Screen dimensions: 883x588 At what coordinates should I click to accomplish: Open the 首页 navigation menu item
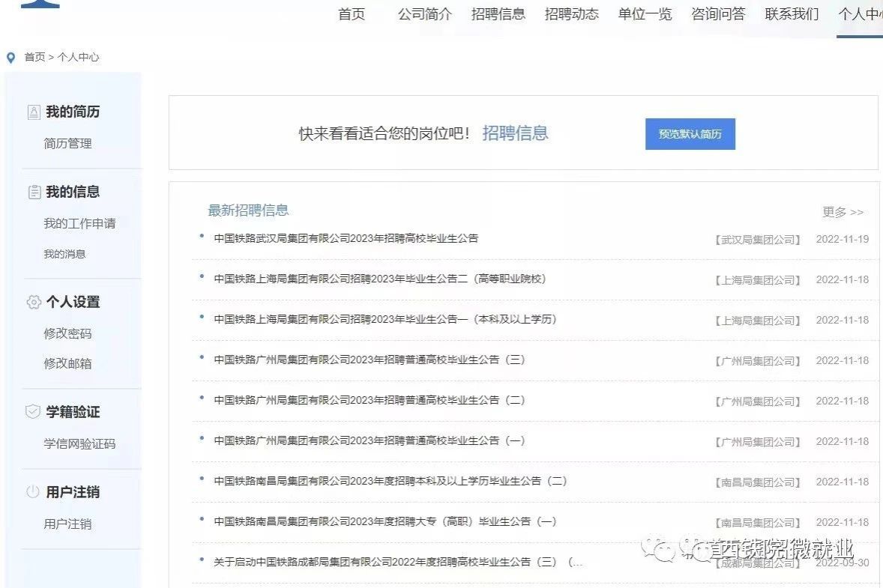[x=352, y=14]
